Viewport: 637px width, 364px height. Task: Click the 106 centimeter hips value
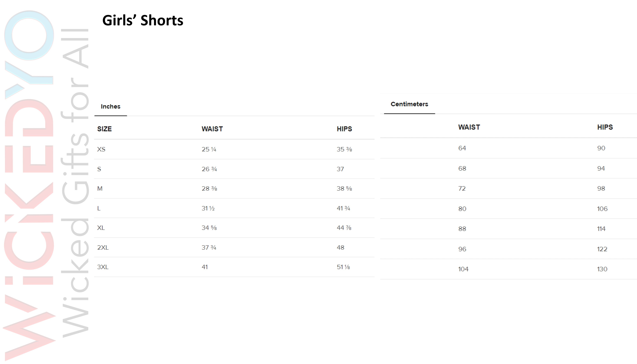602,209
